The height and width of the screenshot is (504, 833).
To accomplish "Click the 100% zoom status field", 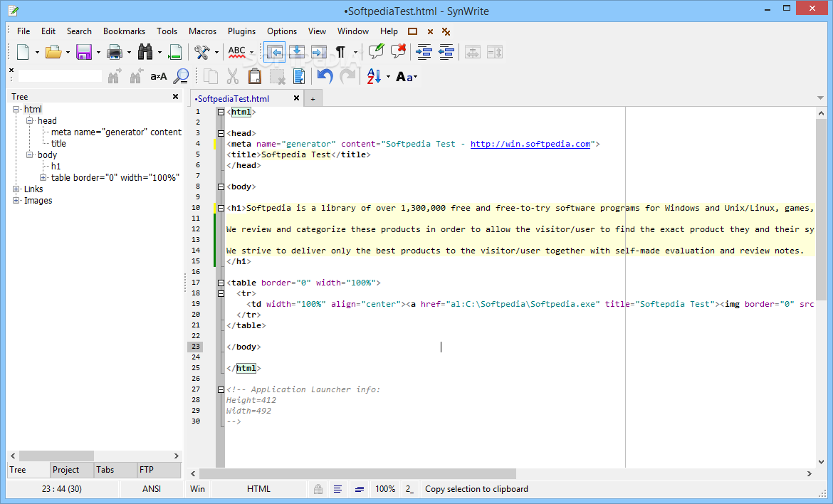I will coord(385,489).
